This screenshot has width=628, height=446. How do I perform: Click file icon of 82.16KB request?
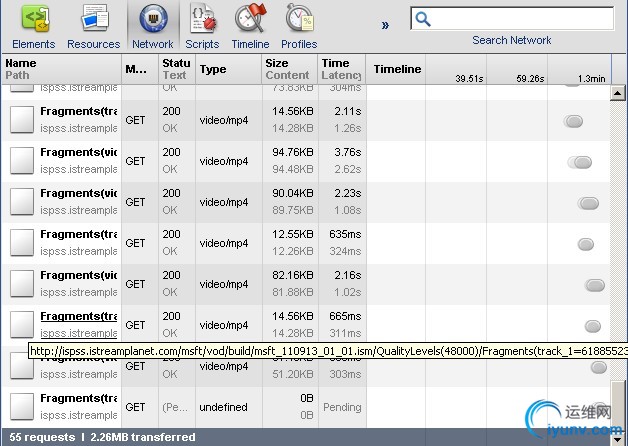click(22, 284)
